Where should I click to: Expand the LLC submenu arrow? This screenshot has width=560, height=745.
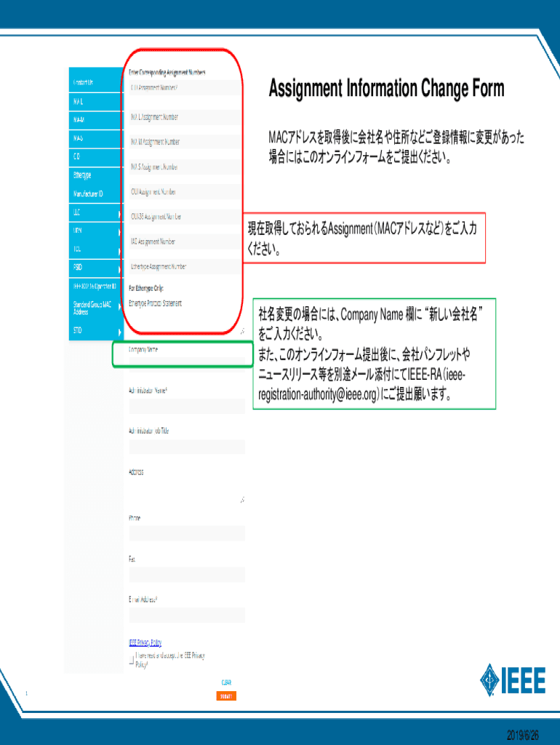(x=119, y=215)
